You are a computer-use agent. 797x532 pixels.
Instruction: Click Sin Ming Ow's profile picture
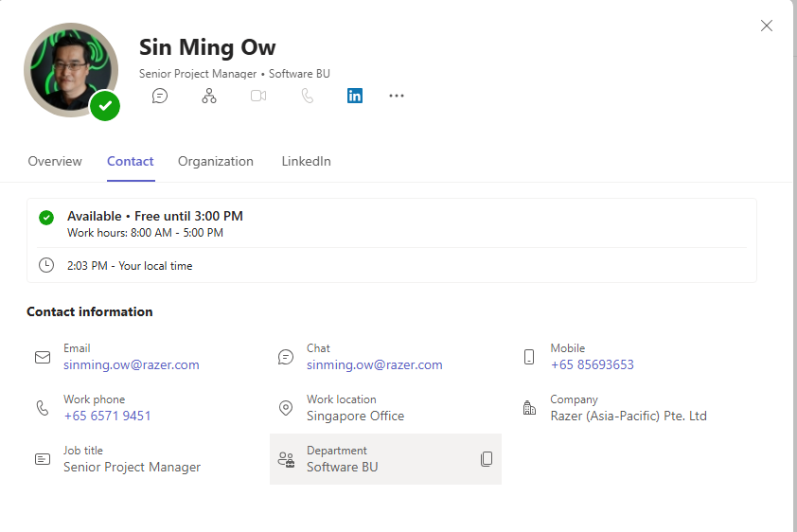[71, 70]
